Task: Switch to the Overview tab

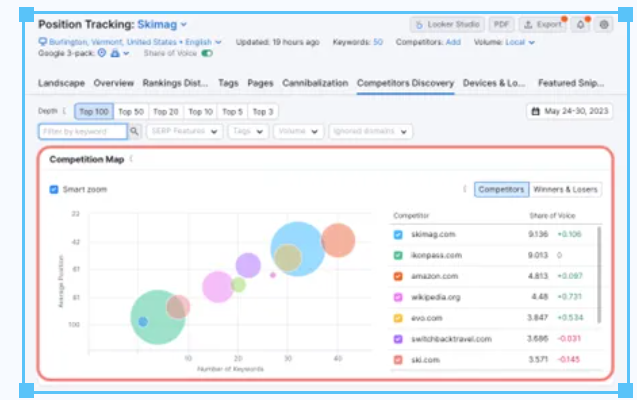Action: [114, 83]
